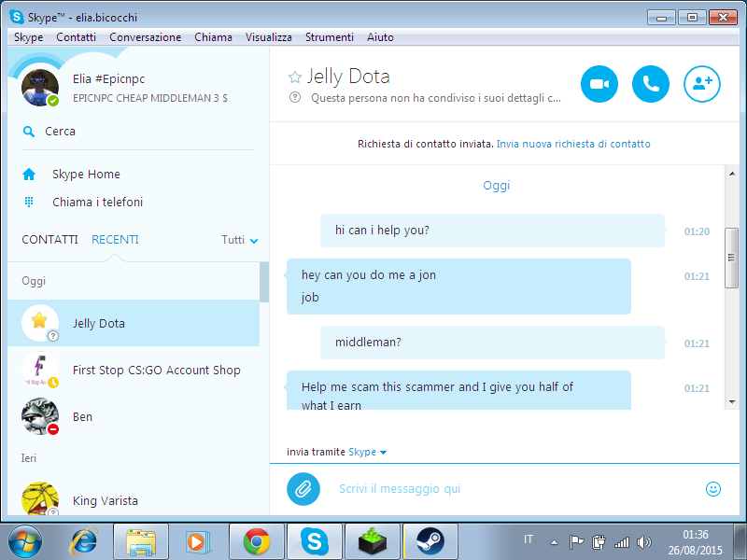
Task: Click the Jelly Dota star avatar in list
Action: coord(40,323)
